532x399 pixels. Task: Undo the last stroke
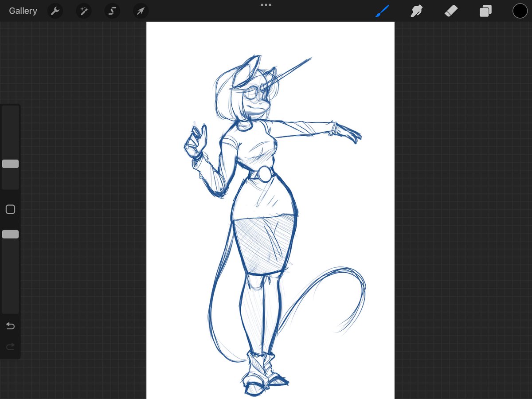point(10,326)
